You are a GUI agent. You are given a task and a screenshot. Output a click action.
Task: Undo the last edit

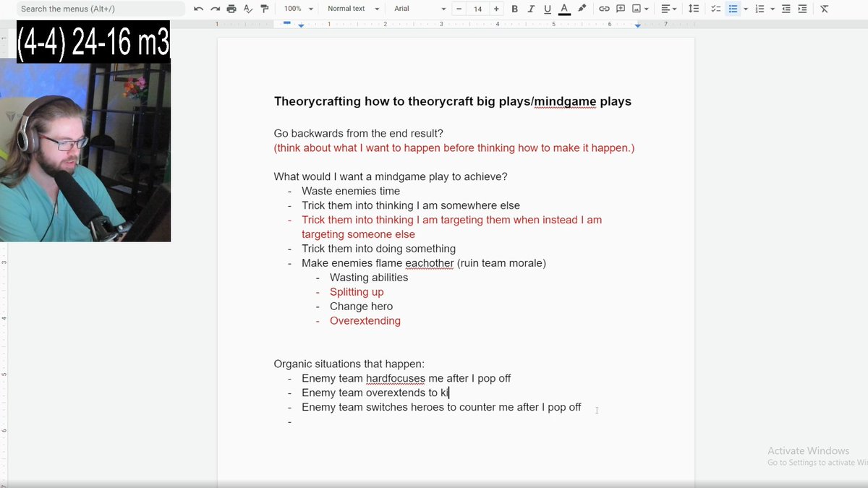pyautogui.click(x=199, y=9)
